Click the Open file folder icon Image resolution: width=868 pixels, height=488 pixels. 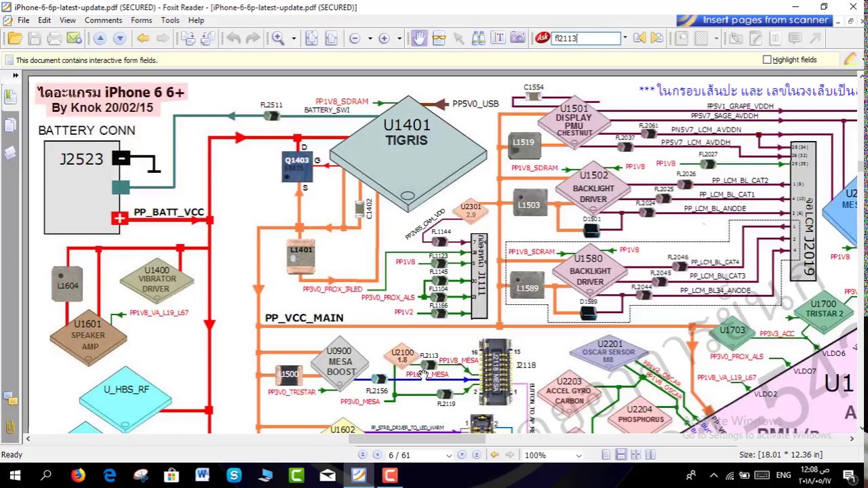click(15, 39)
